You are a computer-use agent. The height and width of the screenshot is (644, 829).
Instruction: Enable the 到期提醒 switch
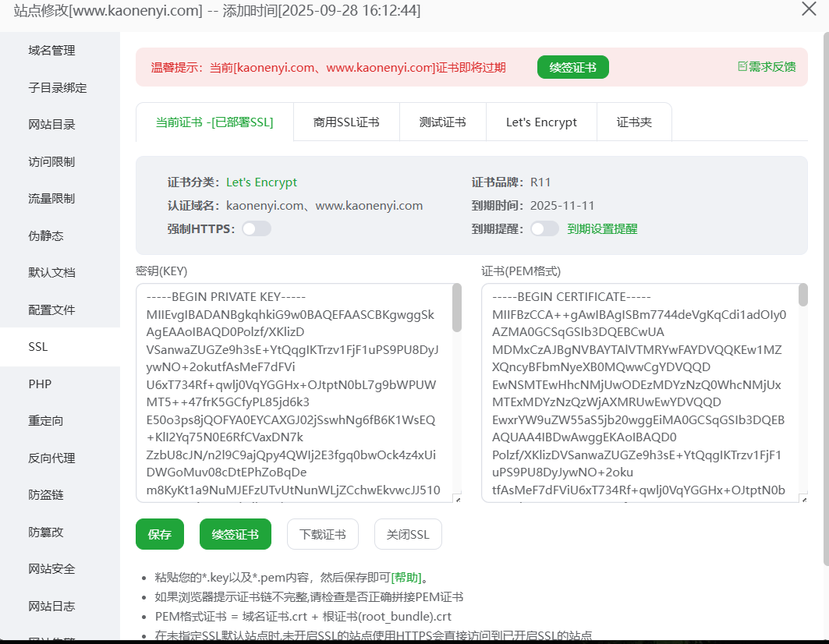[544, 228]
